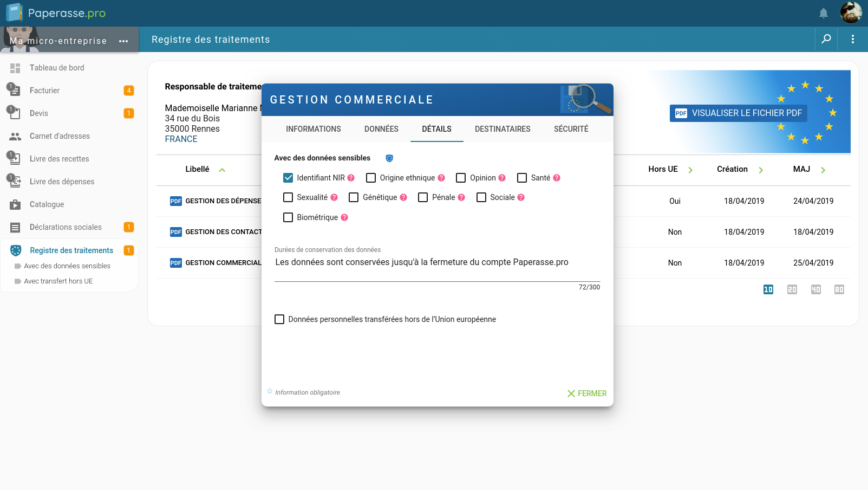Open the SÉCURITÉ tab
The image size is (868, 490).
click(571, 129)
